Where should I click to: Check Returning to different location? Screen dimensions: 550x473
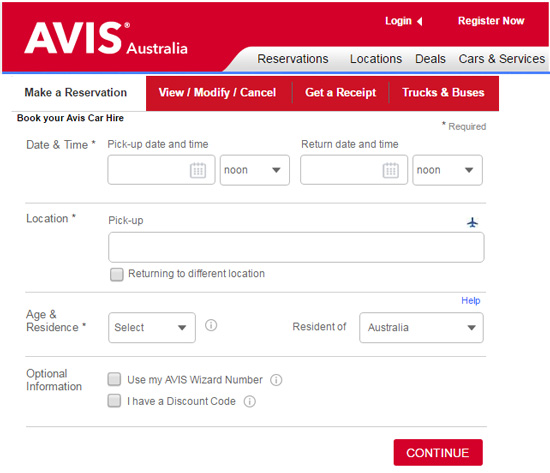click(117, 274)
